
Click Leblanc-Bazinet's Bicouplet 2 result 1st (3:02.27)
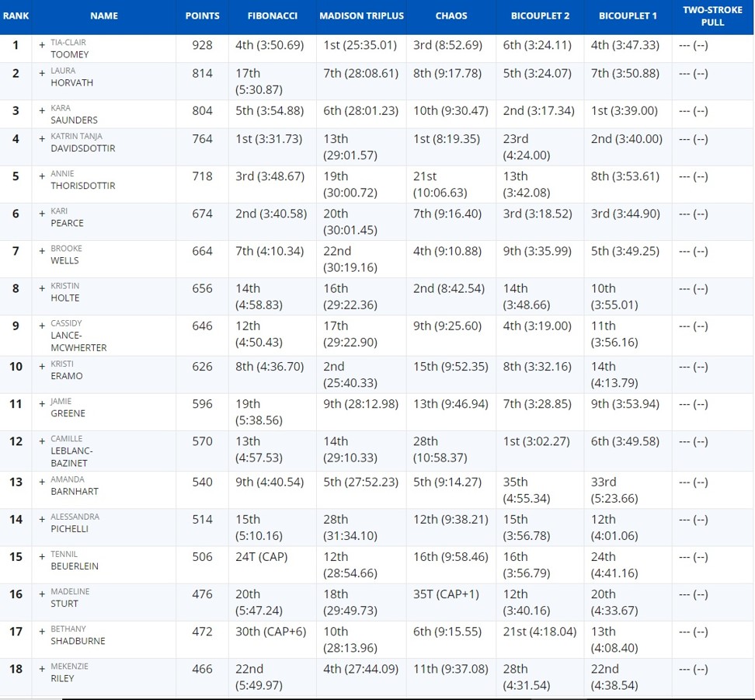pos(537,441)
